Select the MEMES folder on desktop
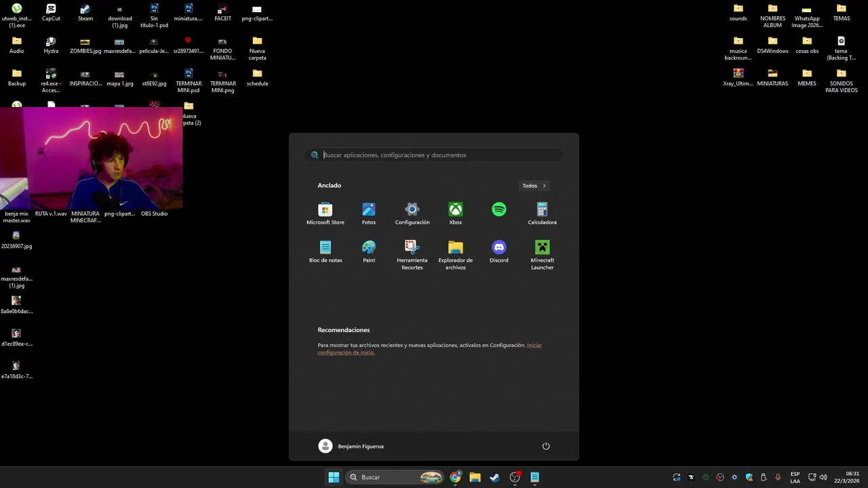 point(807,78)
